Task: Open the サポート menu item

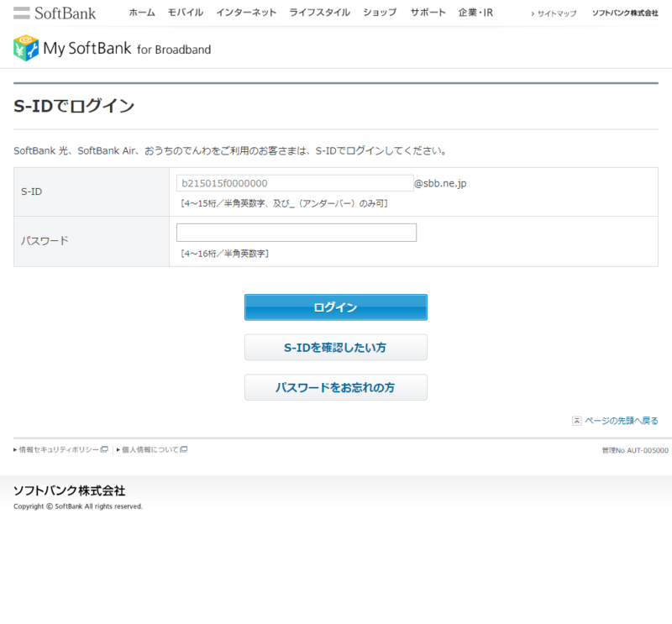Action: pyautogui.click(x=428, y=13)
